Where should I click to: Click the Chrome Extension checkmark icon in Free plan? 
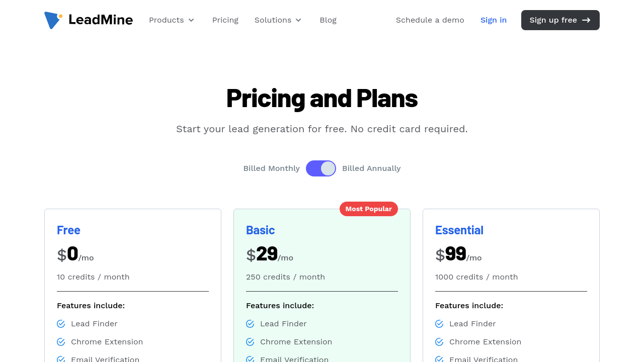(61, 342)
